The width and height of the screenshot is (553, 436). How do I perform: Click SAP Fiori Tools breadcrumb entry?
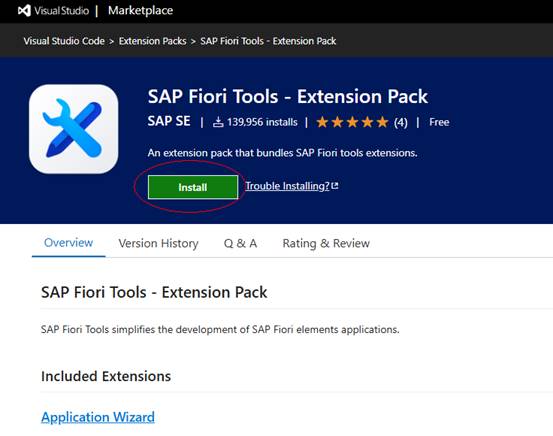[268, 41]
